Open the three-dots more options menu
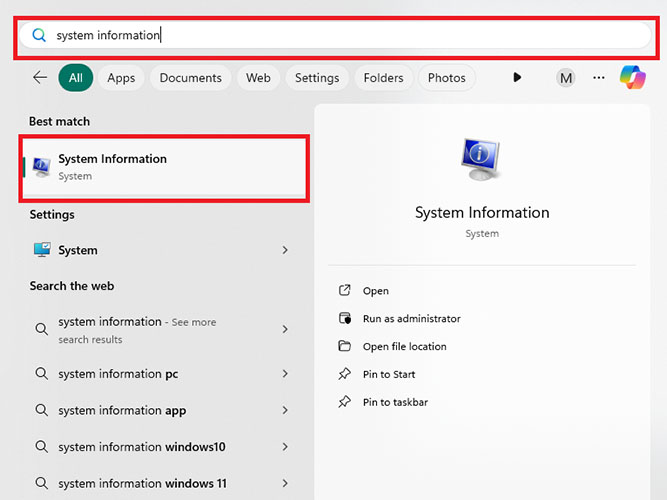Viewport: 667px width, 500px height. [x=599, y=78]
